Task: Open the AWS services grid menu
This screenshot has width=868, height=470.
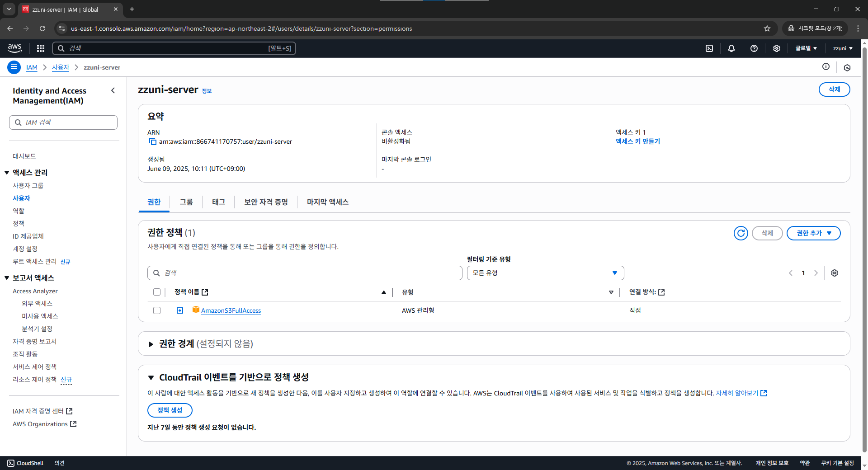Action: pos(41,48)
